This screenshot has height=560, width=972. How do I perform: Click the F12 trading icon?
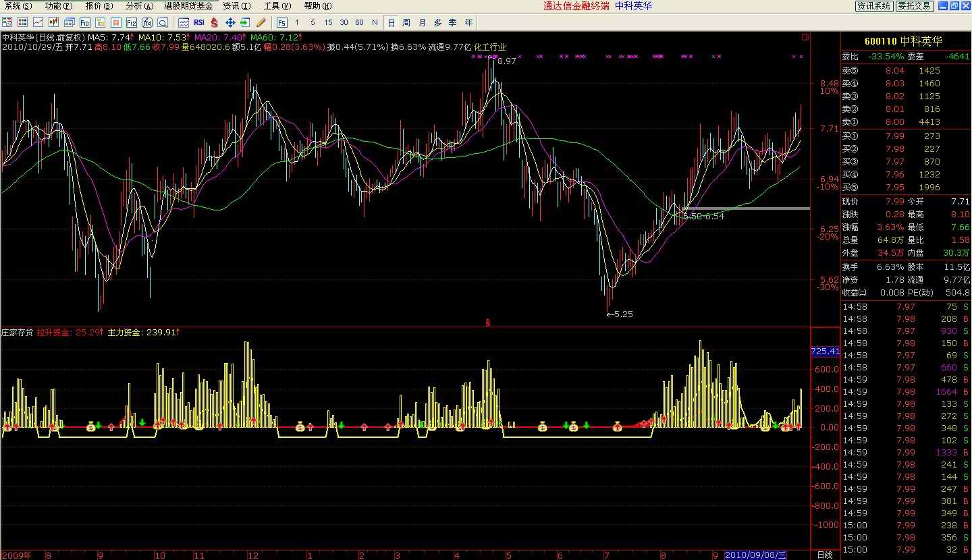pos(132,22)
